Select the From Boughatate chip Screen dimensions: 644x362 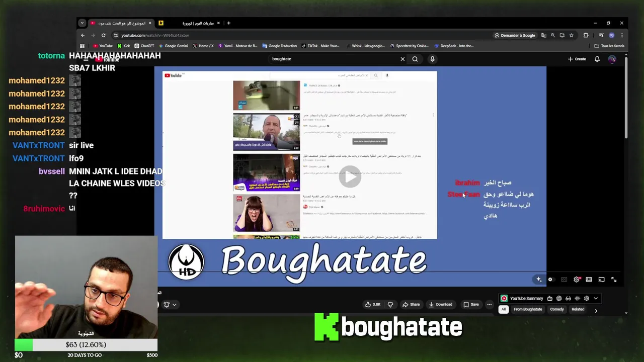click(528, 309)
